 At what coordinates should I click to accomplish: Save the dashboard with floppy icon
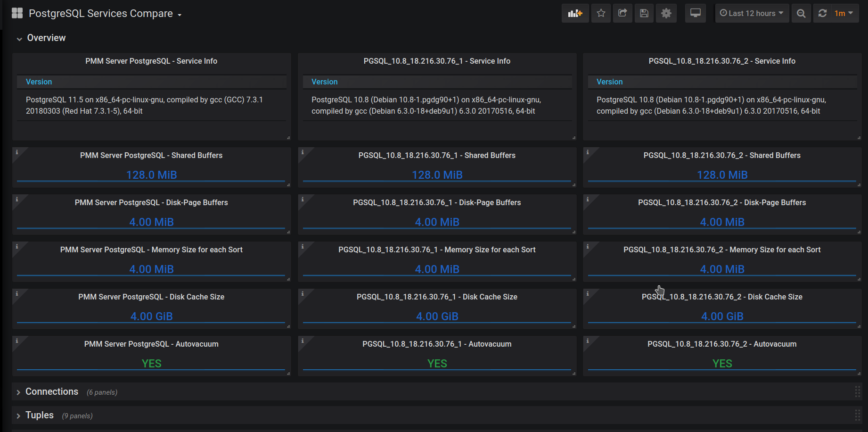644,13
